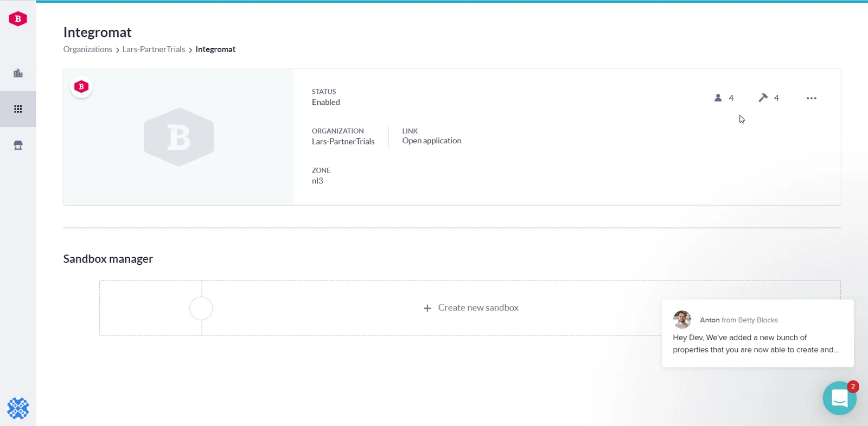Click the Betty Blocks logo in sidebar
Viewport: 868px width, 426px height.
coord(18,18)
